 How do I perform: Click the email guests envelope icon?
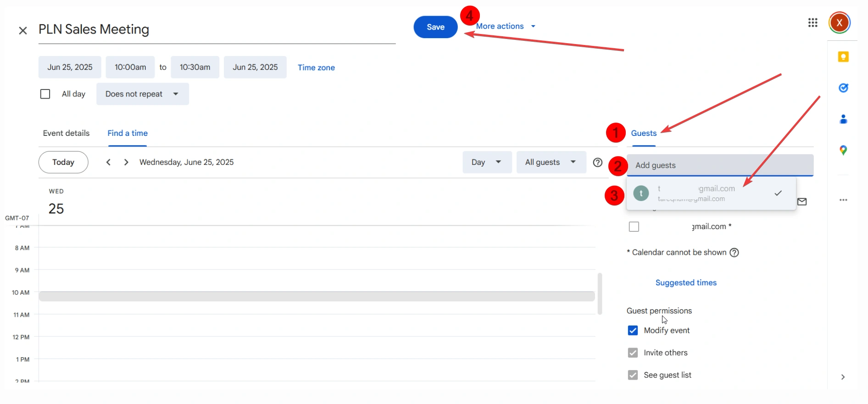pos(802,202)
